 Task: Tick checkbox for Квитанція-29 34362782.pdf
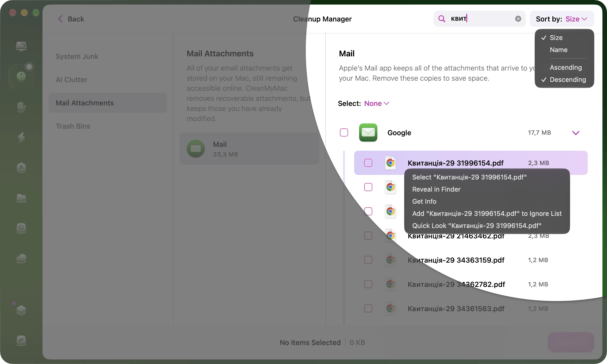click(368, 284)
